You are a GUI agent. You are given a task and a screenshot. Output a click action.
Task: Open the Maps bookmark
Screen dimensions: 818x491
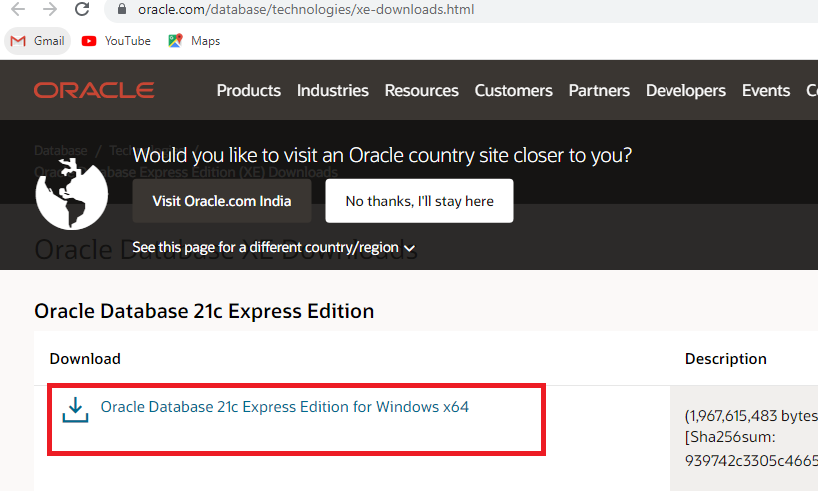(194, 41)
